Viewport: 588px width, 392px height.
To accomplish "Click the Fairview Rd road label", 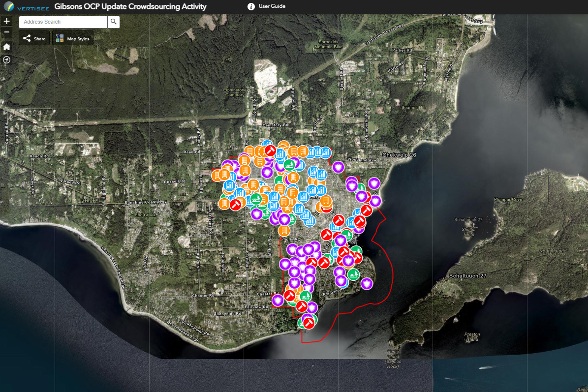I will [x=256, y=307].
